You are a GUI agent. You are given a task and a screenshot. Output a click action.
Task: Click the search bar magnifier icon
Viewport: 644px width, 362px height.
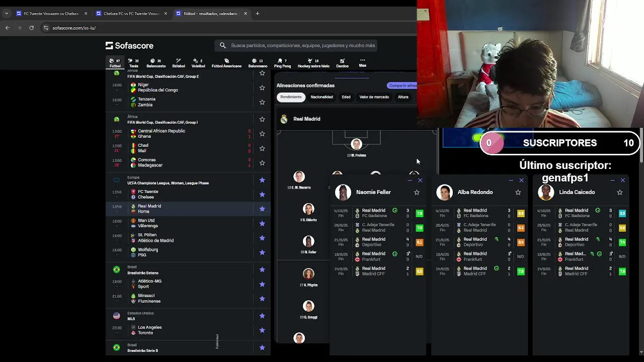[x=223, y=45]
